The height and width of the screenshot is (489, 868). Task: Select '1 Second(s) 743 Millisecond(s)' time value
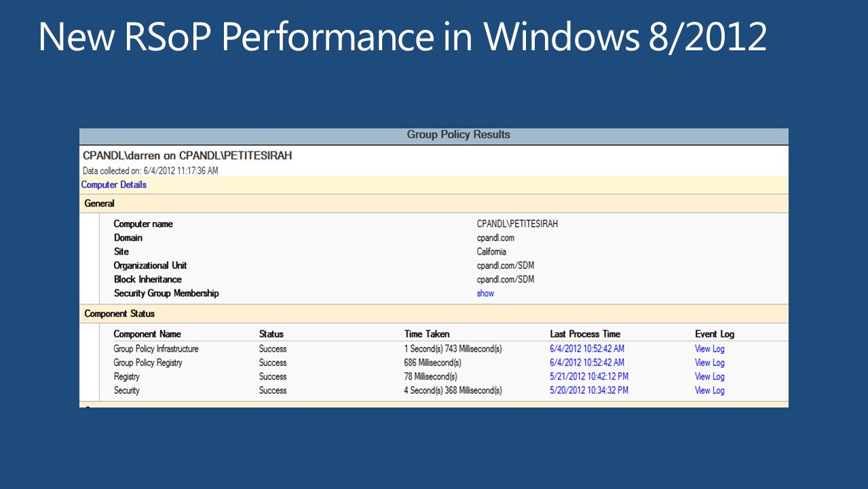click(453, 349)
